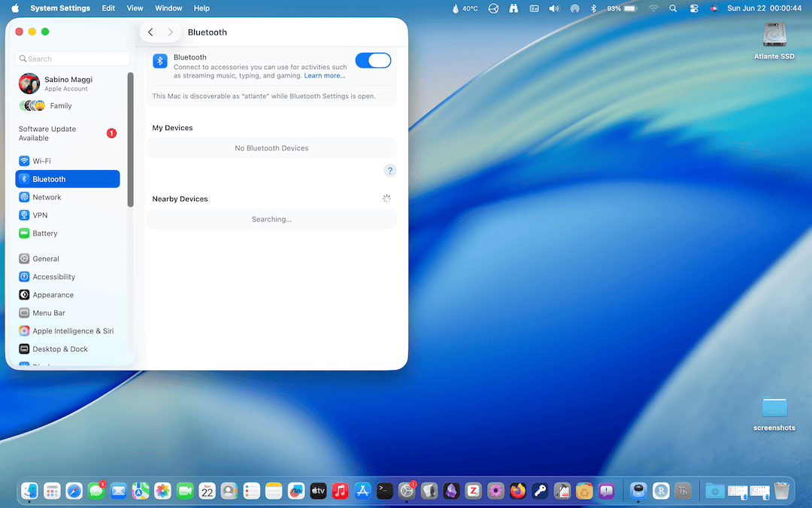Open Battery settings pane
Viewport: 812px width, 508px height.
pos(44,233)
